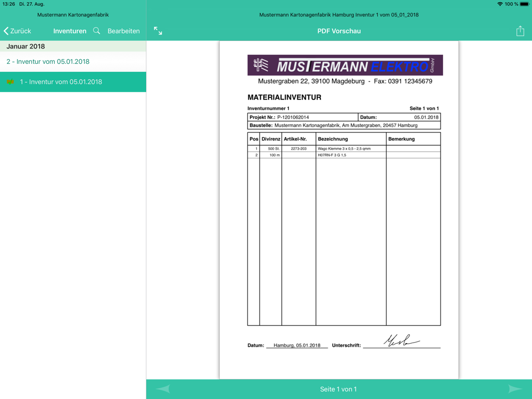Go to next PDF page arrow
The width and height of the screenshot is (532, 399).
tap(515, 389)
